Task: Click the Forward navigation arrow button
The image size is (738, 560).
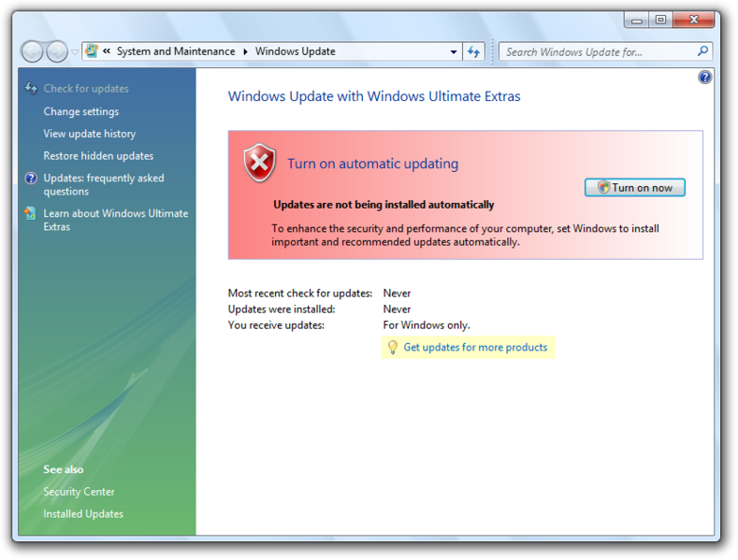Action: tap(57, 51)
